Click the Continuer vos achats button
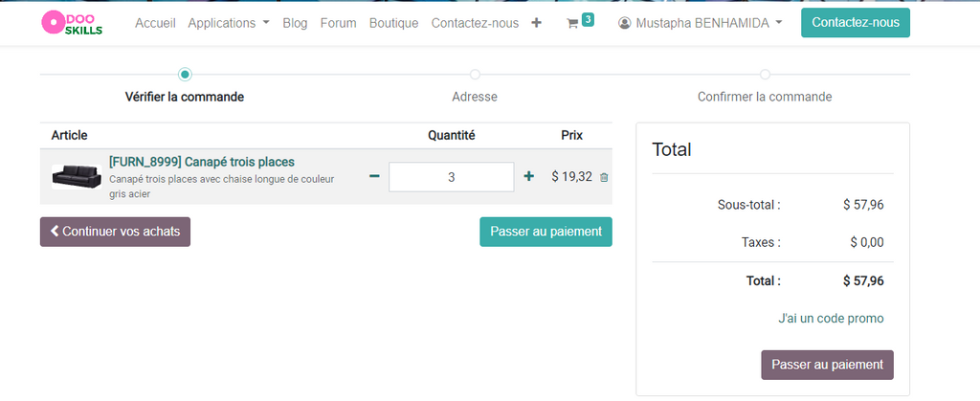The image size is (980, 401). pos(115,232)
